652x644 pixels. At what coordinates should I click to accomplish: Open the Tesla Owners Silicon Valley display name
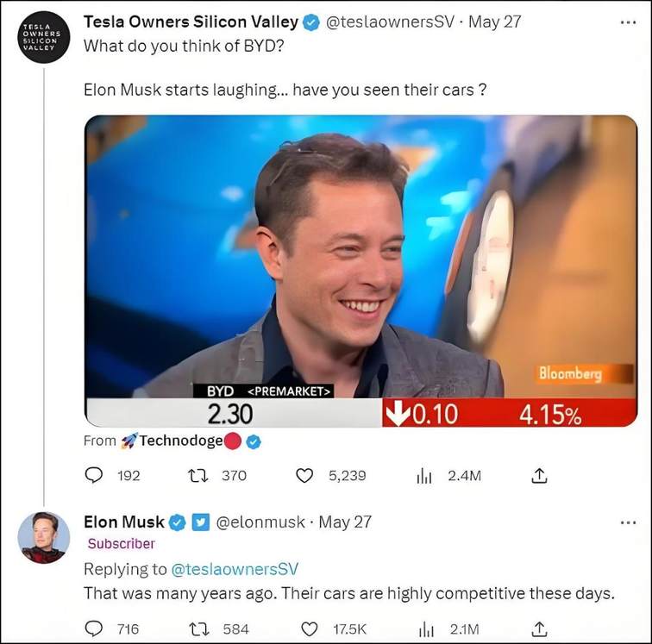pyautogui.click(x=191, y=22)
